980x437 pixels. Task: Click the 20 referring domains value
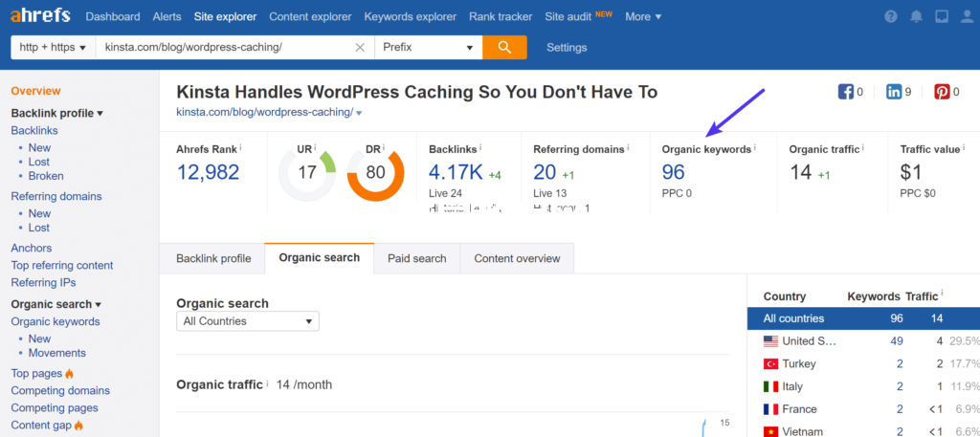pos(545,172)
